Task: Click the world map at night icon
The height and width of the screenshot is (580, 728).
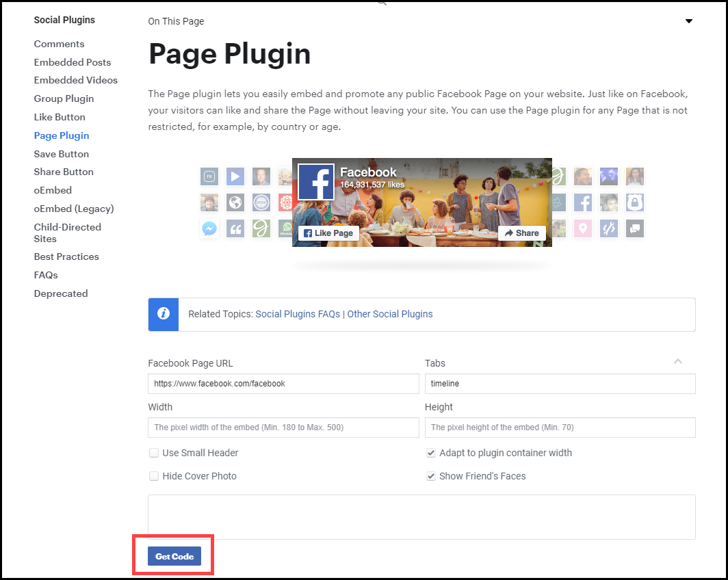Action: pyautogui.click(x=609, y=176)
